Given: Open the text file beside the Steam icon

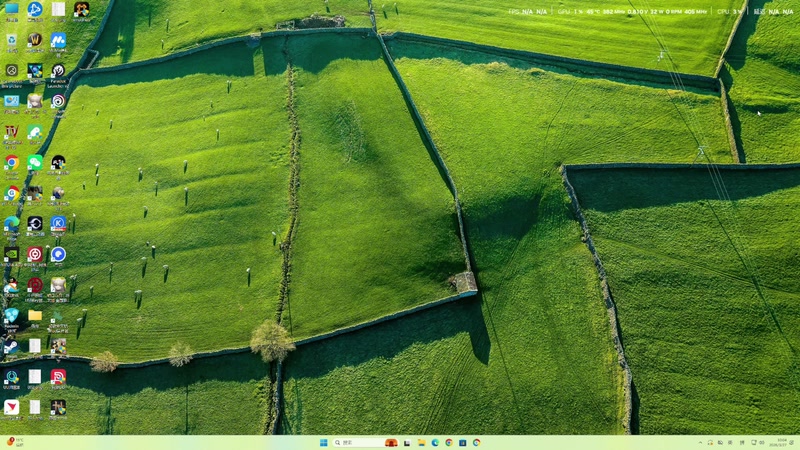Looking at the screenshot, I should point(35,347).
